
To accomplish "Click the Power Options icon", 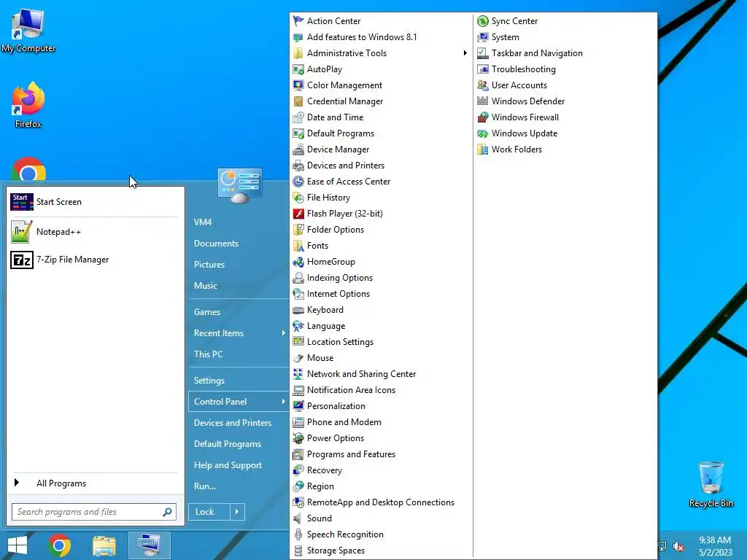I will [x=298, y=438].
